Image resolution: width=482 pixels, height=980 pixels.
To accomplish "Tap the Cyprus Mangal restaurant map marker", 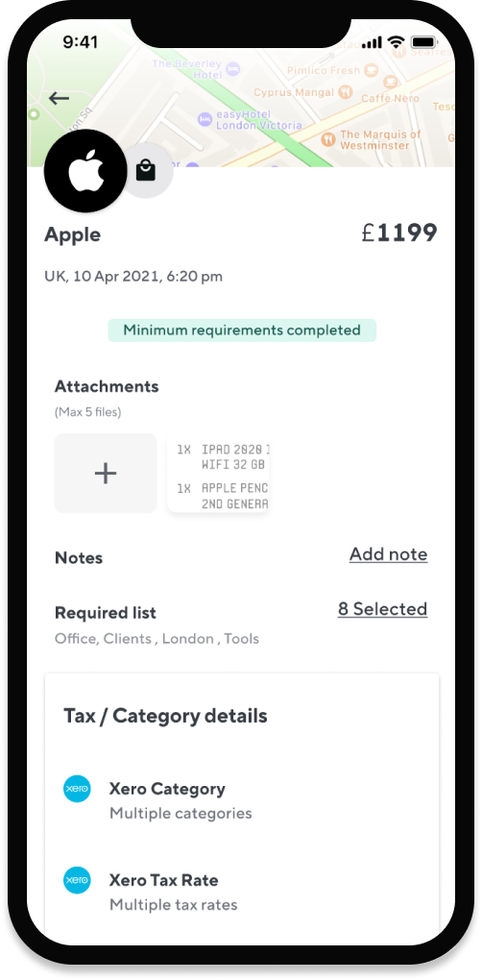I will point(346,92).
